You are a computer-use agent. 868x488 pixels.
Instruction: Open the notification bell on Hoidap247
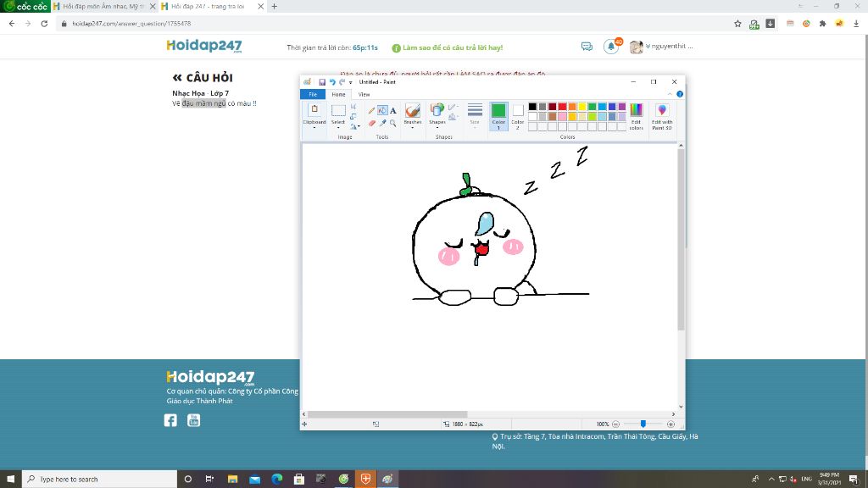pyautogui.click(x=611, y=47)
